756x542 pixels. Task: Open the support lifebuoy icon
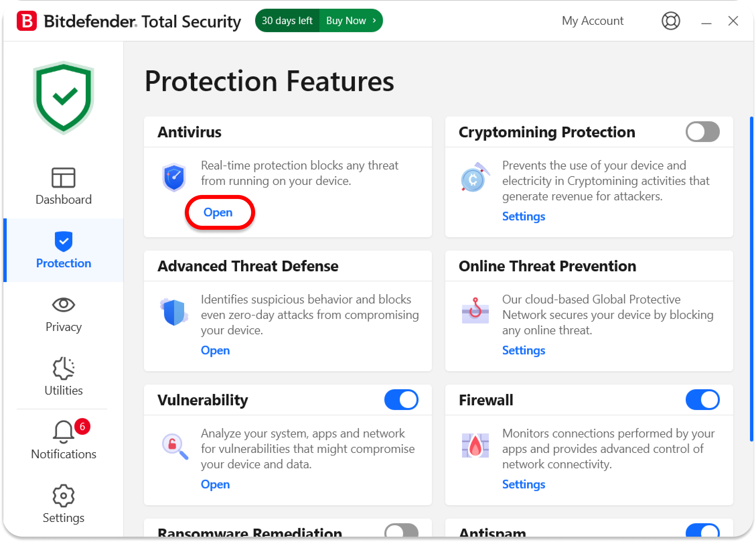[671, 21]
